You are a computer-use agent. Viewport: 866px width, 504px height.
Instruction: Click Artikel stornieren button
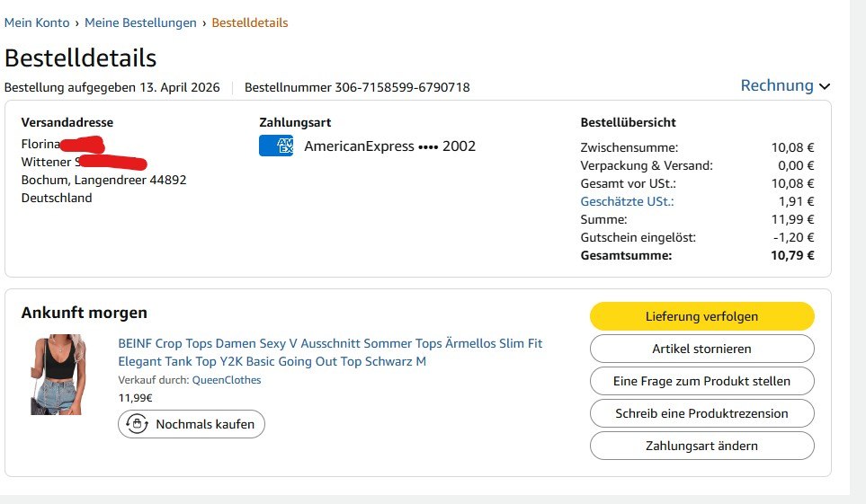point(701,349)
